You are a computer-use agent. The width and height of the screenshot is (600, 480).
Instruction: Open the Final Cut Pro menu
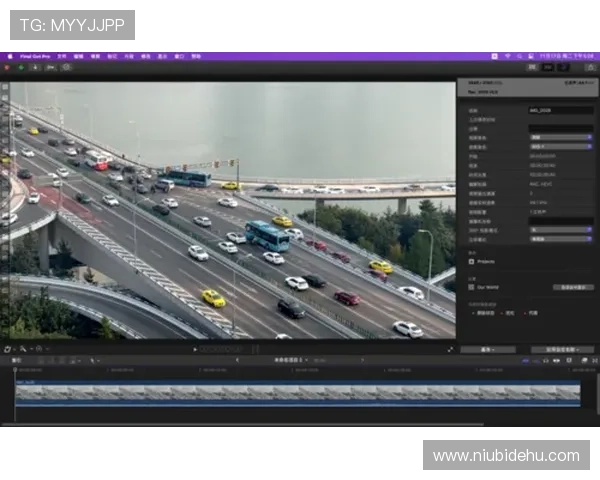tap(37, 57)
